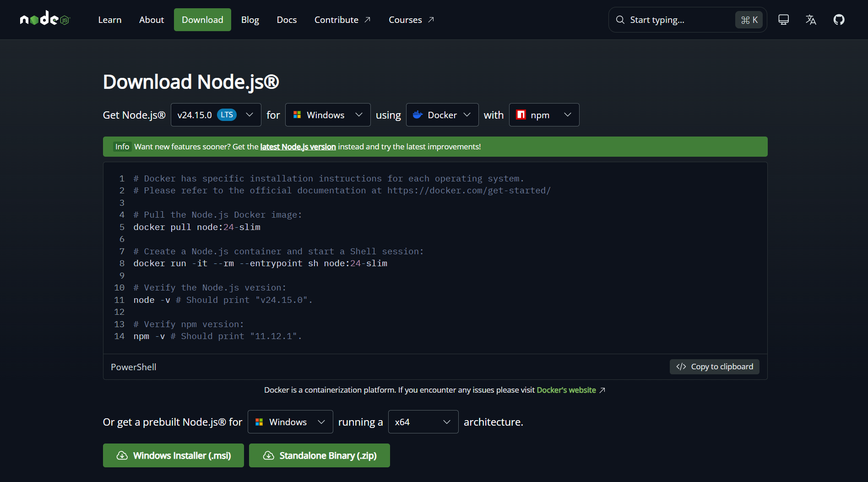
Task: Open the Node.js logo home link
Action: pyautogui.click(x=44, y=19)
